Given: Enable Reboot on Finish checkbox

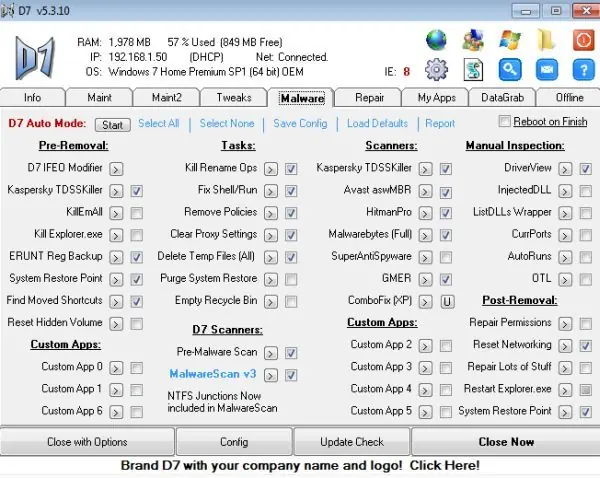Looking at the screenshot, I should 504,121.
